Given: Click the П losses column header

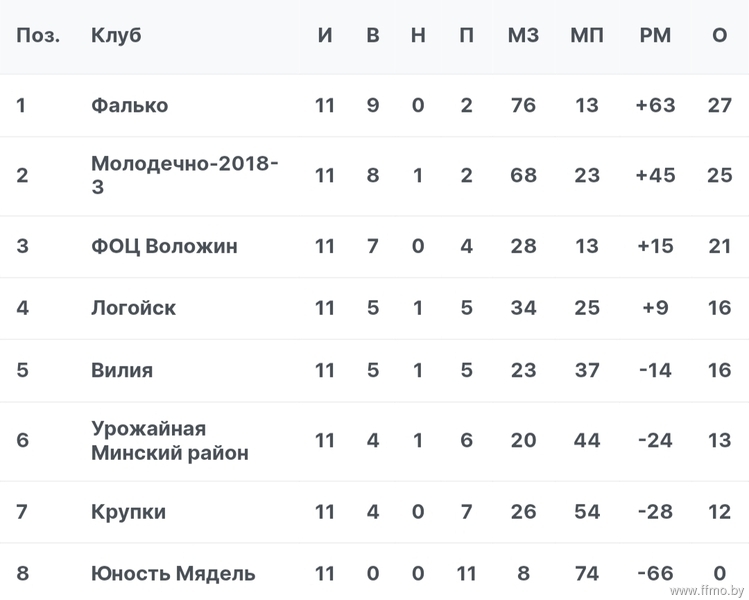Looking at the screenshot, I should pos(466,35).
